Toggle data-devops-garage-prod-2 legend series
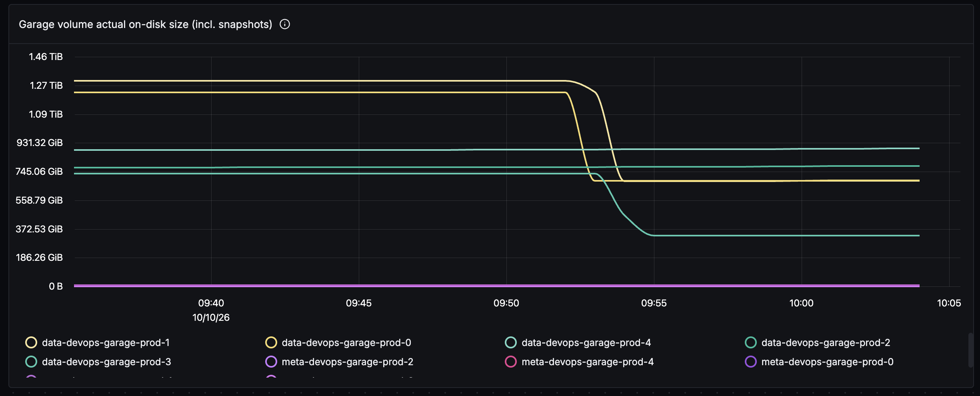980x396 pixels. click(x=818, y=343)
